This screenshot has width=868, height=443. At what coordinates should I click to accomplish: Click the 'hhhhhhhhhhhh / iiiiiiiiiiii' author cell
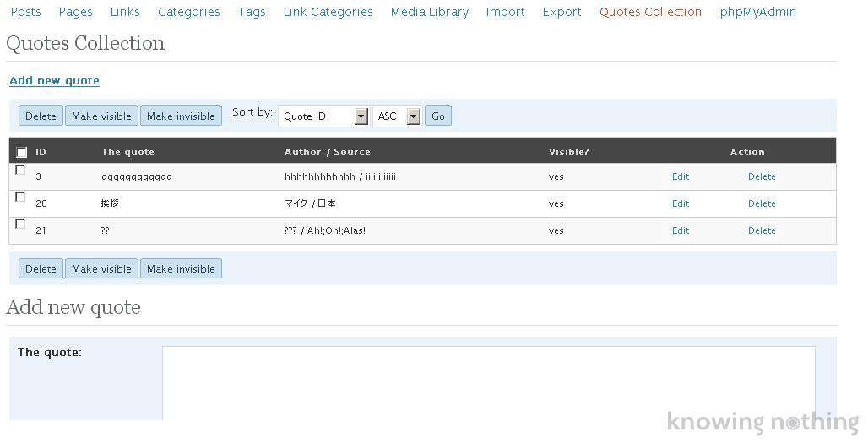tap(340, 176)
